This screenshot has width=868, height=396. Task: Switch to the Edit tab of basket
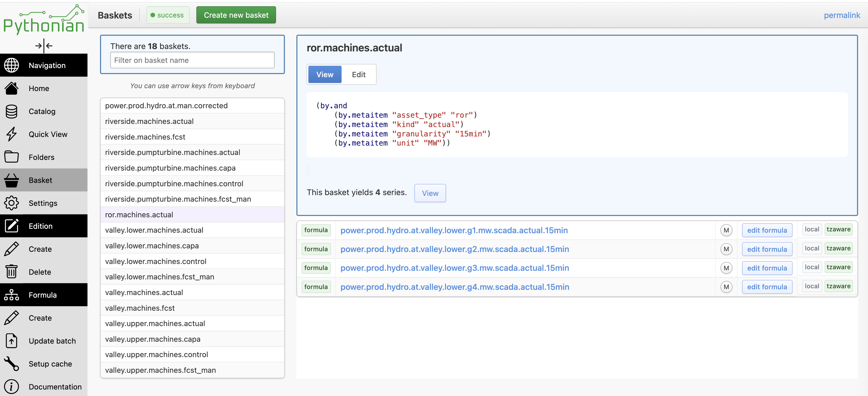coord(359,74)
